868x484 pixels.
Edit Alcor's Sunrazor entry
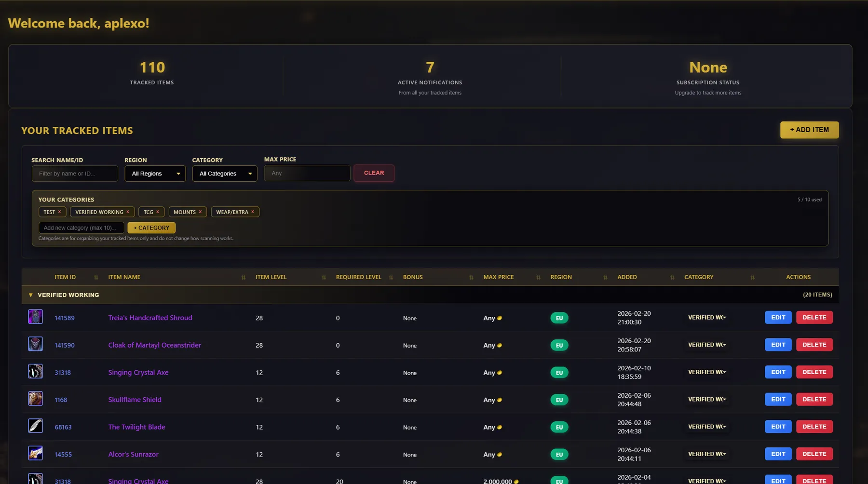click(778, 454)
